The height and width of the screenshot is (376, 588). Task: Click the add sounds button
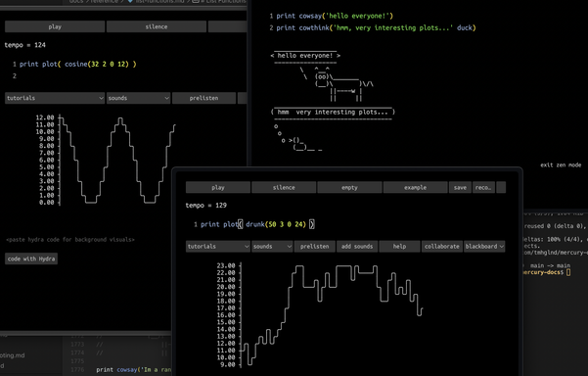click(357, 246)
